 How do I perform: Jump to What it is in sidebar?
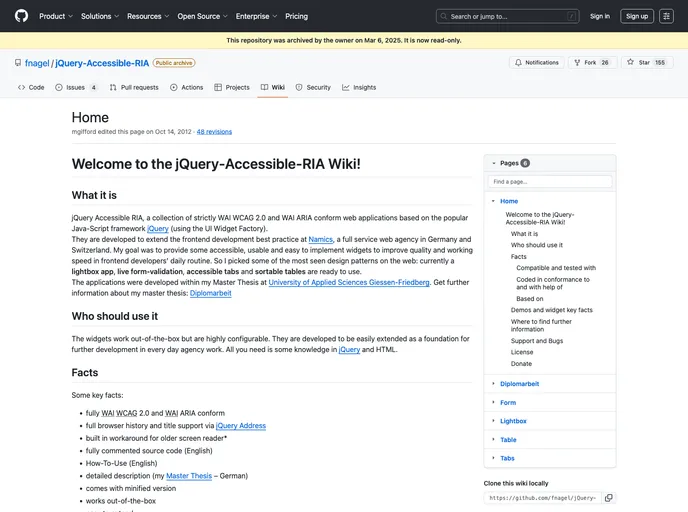pyautogui.click(x=524, y=234)
